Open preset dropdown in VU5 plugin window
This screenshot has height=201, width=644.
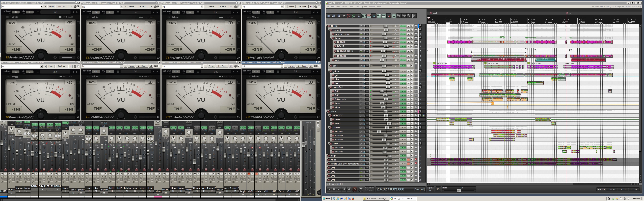click(x=41, y=66)
